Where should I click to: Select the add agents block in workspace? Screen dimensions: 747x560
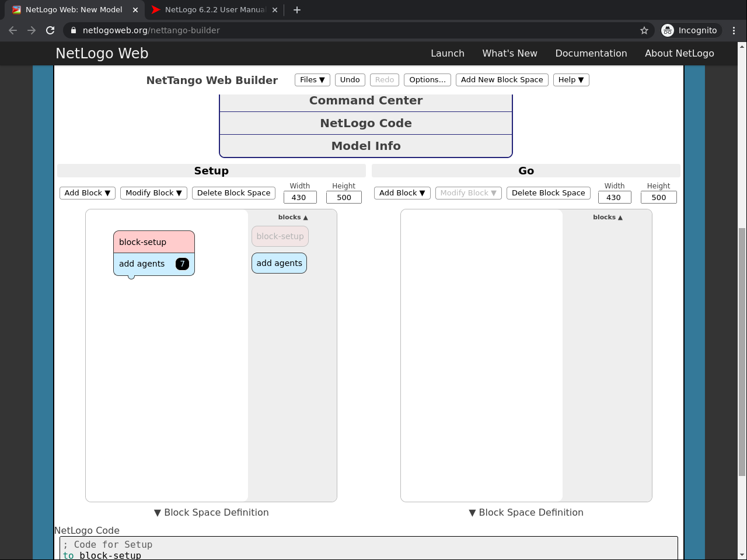tap(142, 264)
